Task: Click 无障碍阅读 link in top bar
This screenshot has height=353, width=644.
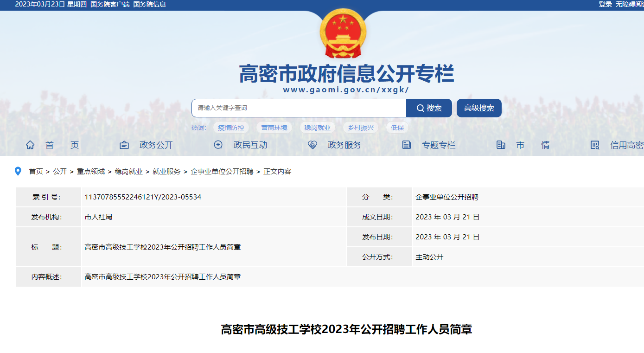Action: click(x=630, y=4)
